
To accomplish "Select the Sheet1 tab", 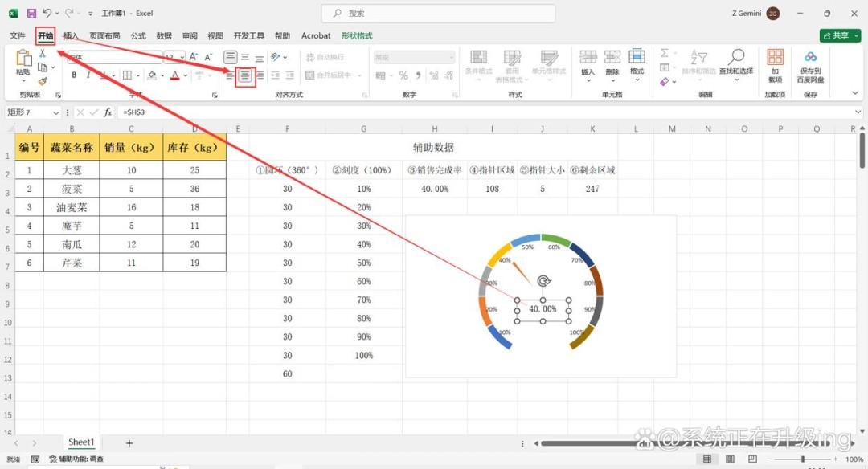I will (81, 442).
